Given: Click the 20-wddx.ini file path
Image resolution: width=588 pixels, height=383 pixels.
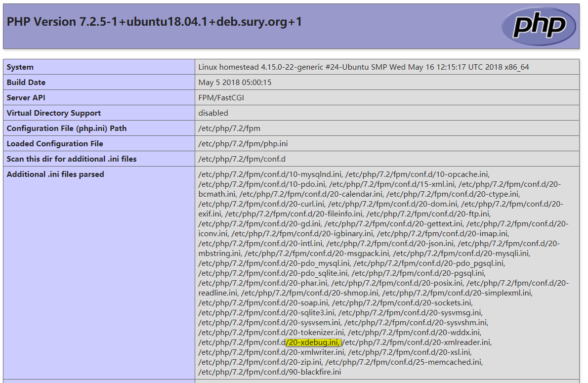Looking at the screenshot, I should point(414,333).
